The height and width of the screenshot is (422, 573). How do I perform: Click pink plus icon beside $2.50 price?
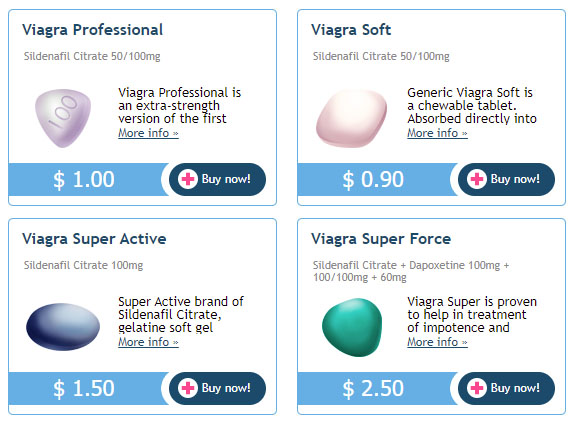tap(477, 388)
